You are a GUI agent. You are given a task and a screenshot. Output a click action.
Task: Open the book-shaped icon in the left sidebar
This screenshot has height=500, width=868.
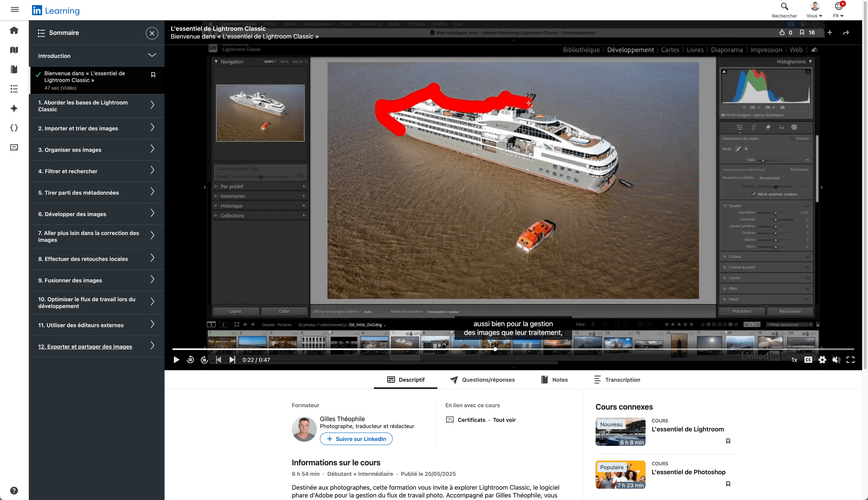14,69
